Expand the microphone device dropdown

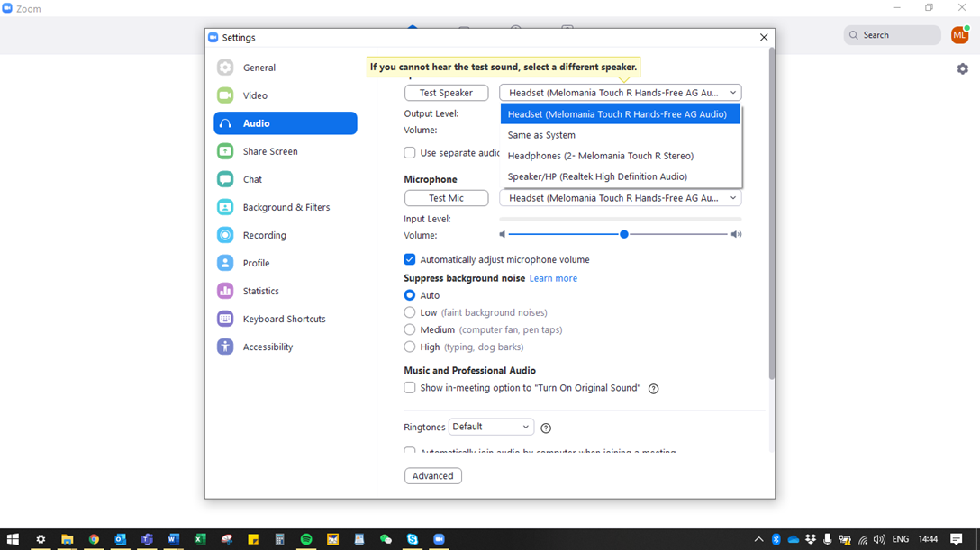pos(620,198)
